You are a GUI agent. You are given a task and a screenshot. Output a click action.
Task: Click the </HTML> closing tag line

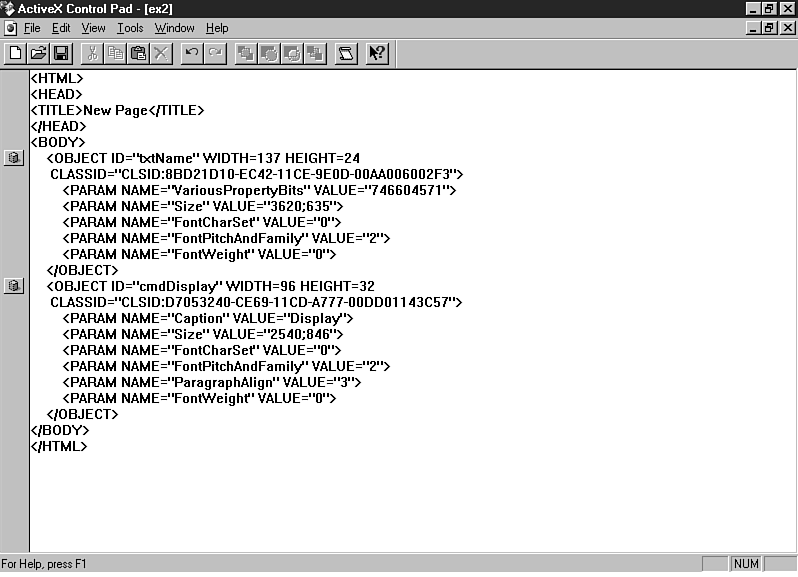click(x=59, y=446)
